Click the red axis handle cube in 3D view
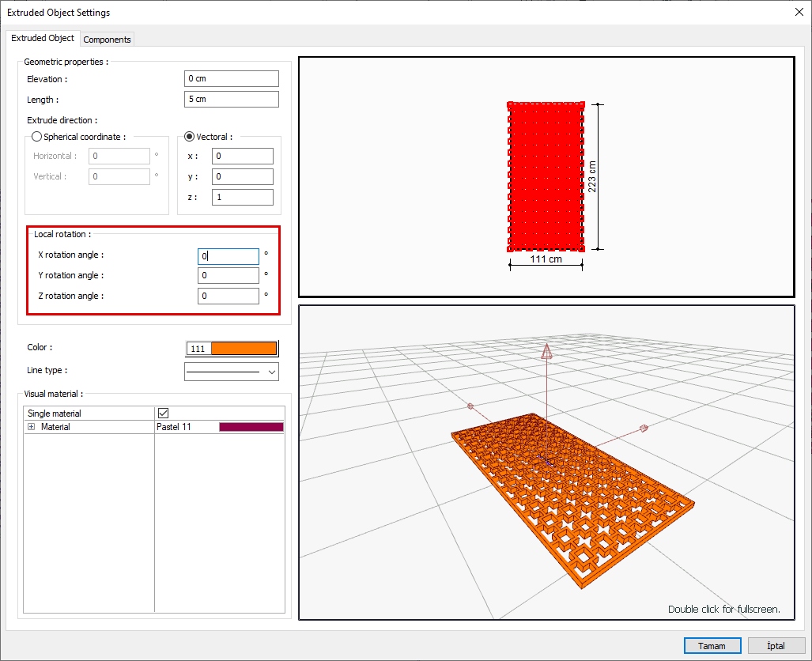The height and width of the screenshot is (661, 812). click(644, 429)
